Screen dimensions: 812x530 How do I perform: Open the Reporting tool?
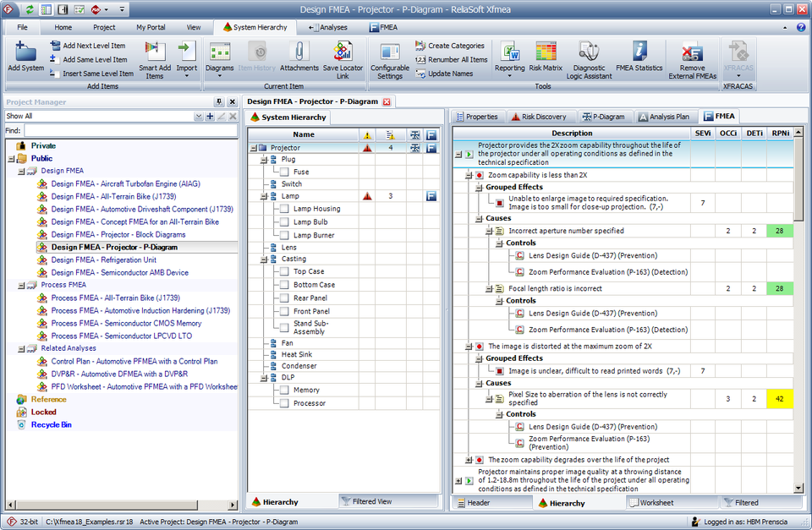pyautogui.click(x=509, y=58)
